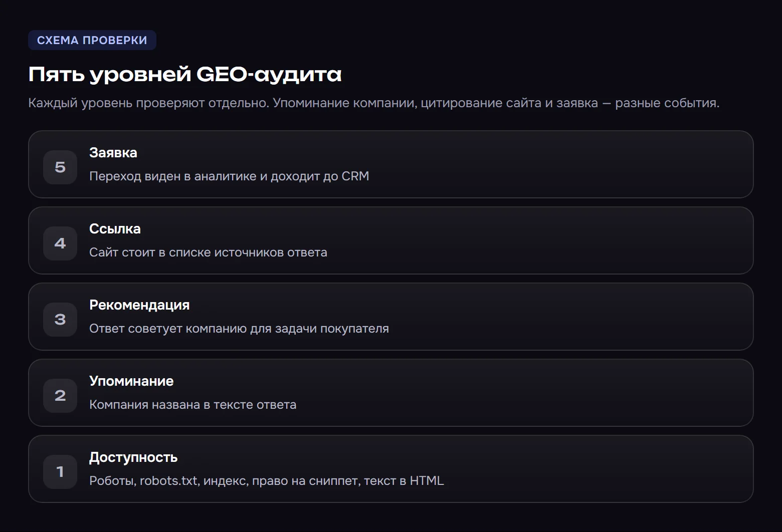This screenshot has height=532, width=782.
Task: Click the number 1 badge
Action: pos(60,471)
